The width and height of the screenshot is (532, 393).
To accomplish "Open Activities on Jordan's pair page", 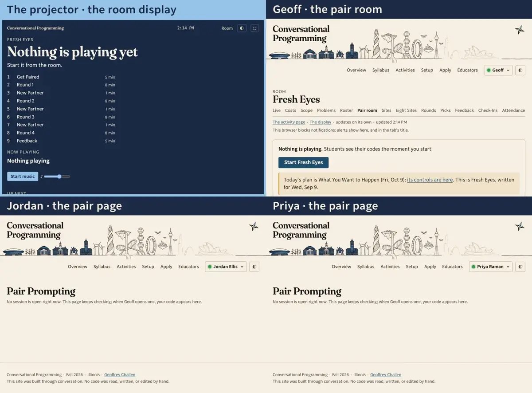I will coord(126,267).
